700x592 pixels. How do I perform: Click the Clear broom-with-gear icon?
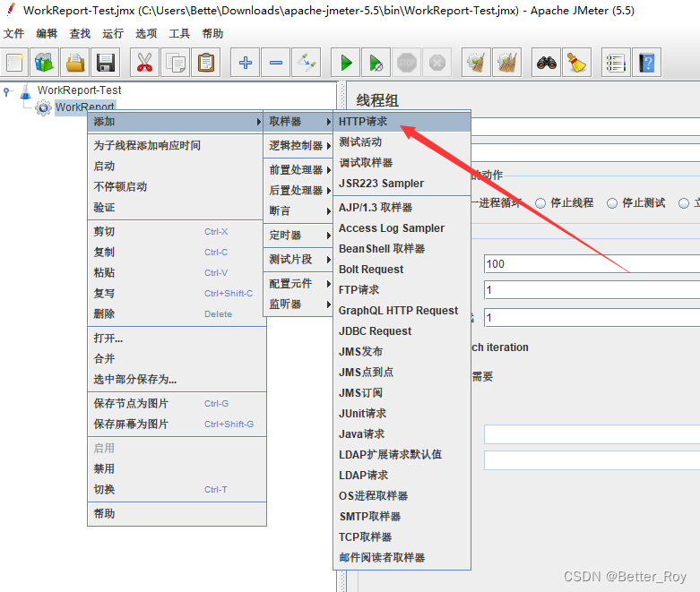point(476,63)
